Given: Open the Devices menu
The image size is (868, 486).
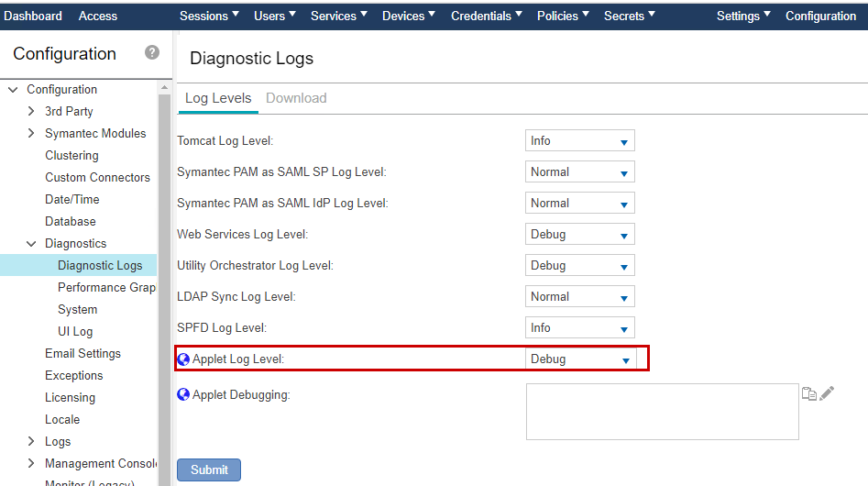Looking at the screenshot, I should click(x=409, y=17).
